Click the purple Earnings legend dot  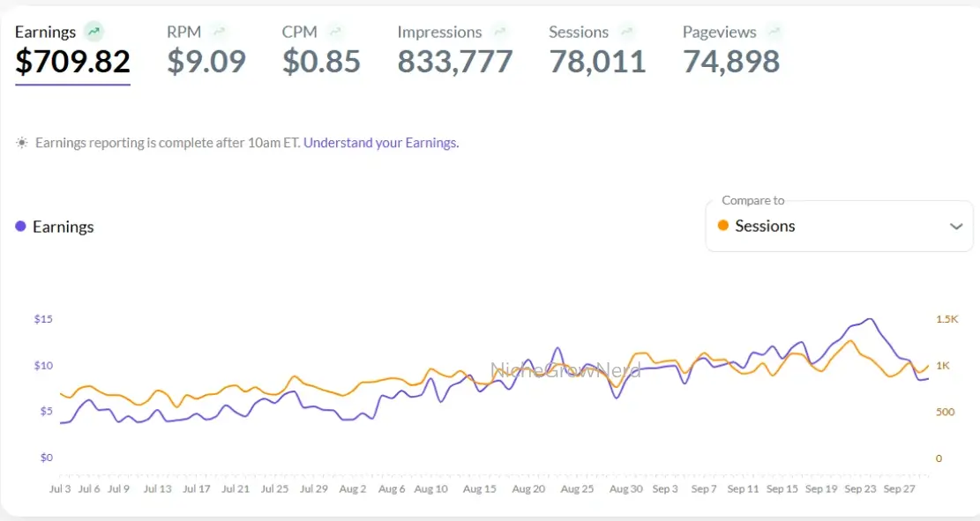tap(20, 227)
